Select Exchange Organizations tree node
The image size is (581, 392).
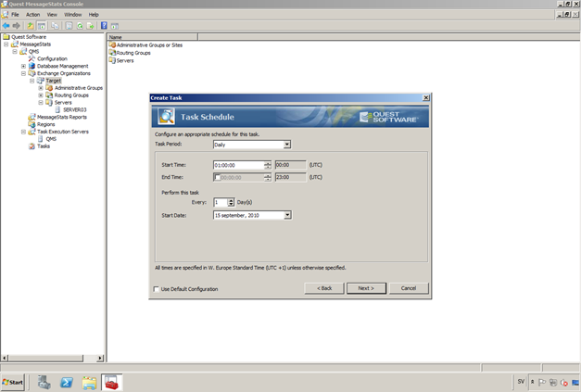point(63,73)
